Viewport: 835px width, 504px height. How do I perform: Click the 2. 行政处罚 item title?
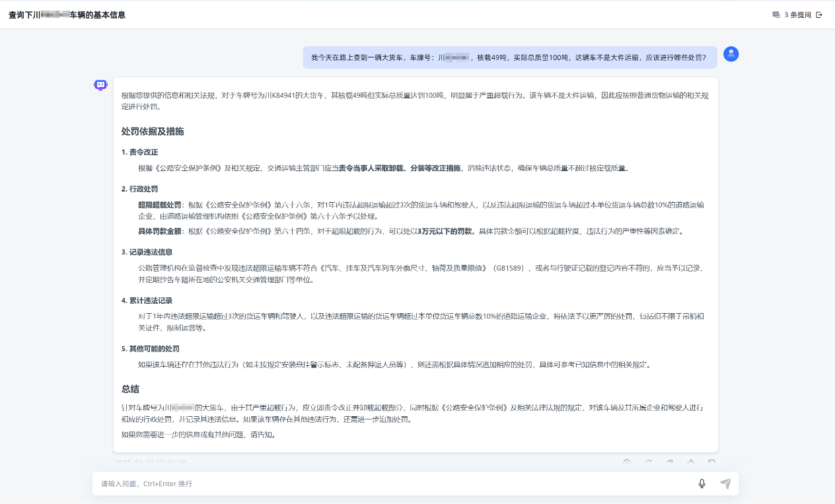(139, 189)
